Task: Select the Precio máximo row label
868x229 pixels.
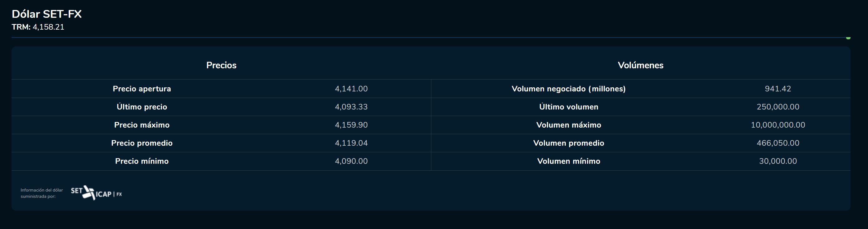Action: [142, 125]
